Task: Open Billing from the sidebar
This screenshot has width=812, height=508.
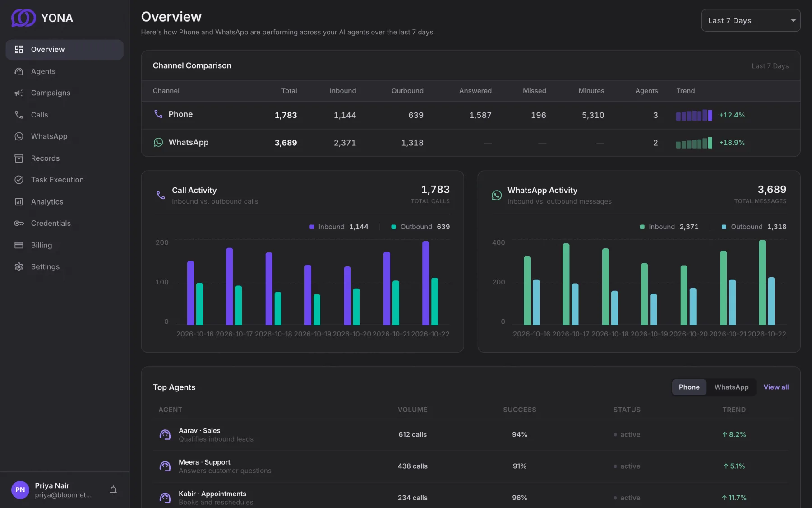Action: pyautogui.click(x=65, y=245)
